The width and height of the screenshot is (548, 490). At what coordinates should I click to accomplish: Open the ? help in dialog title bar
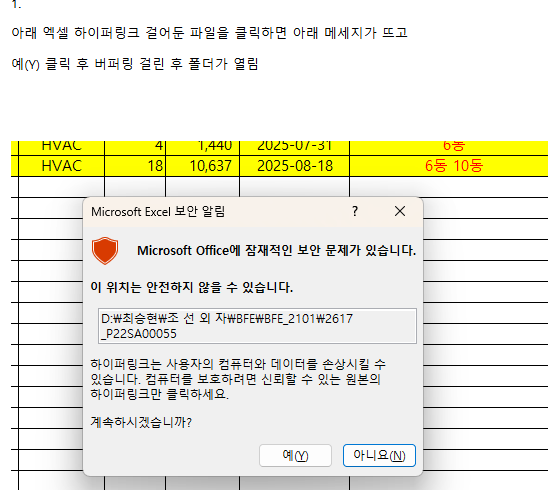click(355, 211)
